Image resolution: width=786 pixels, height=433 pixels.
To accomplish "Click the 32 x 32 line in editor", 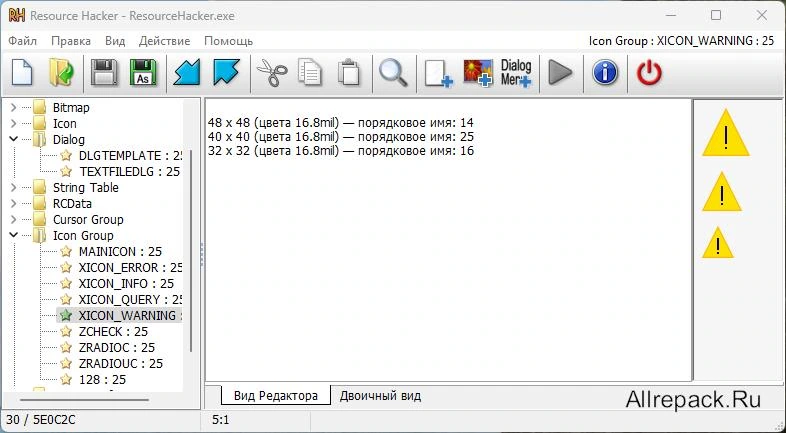I will 340,150.
